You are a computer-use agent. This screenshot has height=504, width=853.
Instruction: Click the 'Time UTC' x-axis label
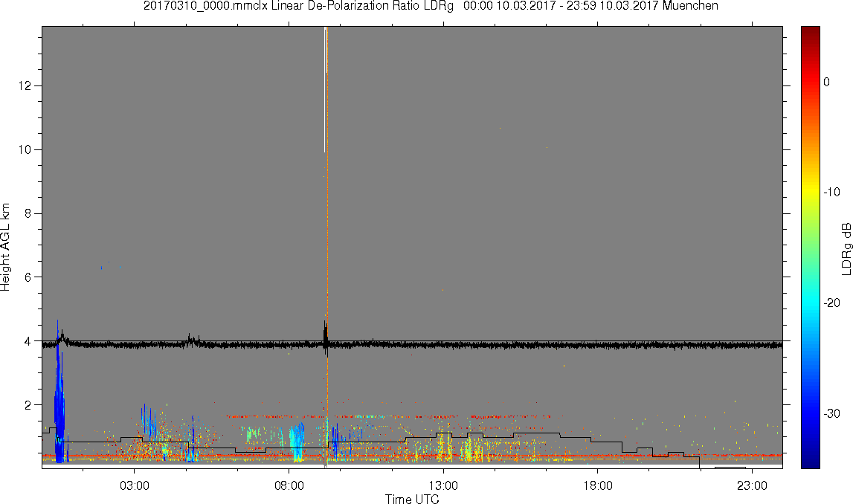pyautogui.click(x=412, y=499)
